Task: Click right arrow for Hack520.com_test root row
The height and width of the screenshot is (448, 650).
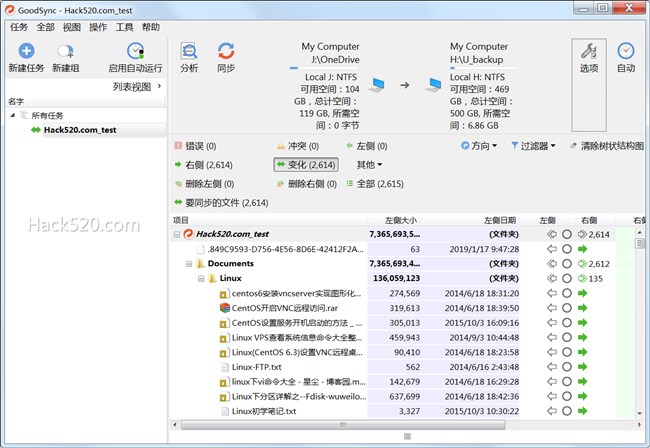Action: pos(582,234)
